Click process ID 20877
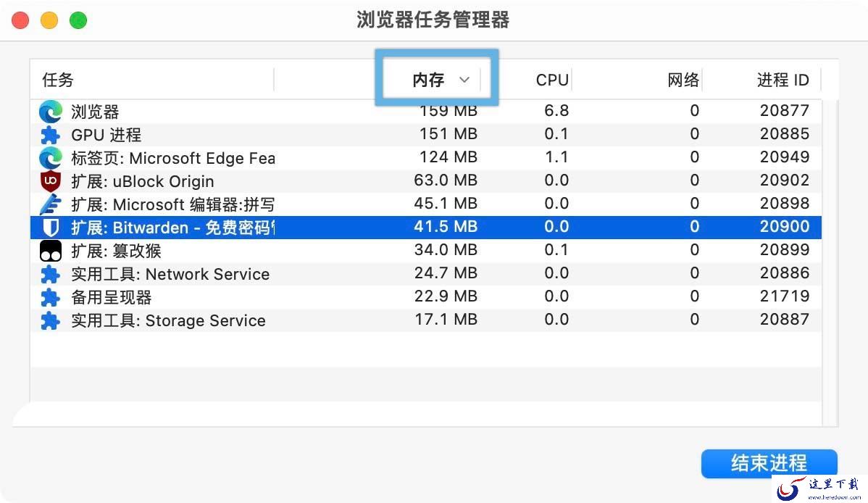 785,111
